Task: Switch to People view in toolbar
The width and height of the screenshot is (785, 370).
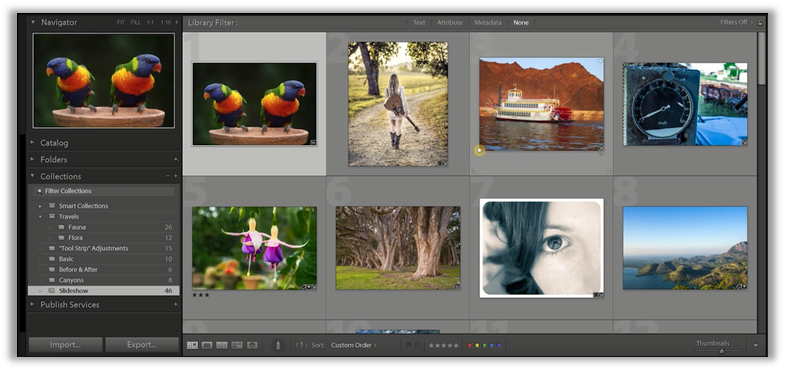Action: [252, 345]
